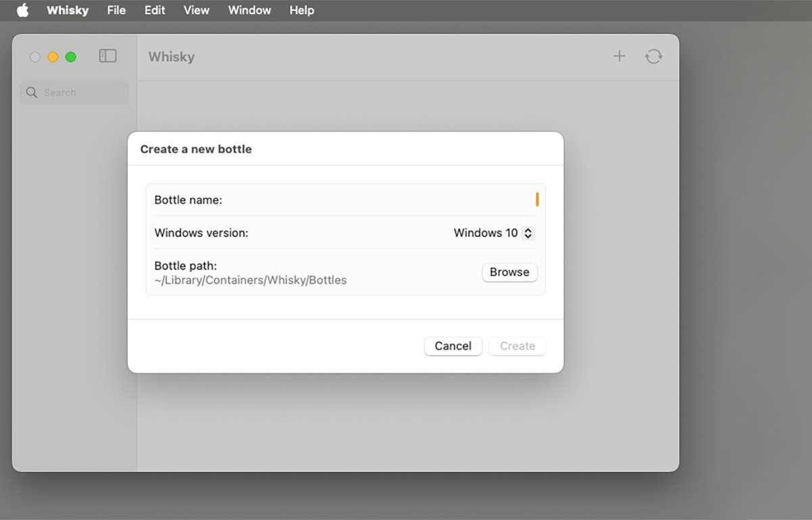Open the Whisky application menu

68,10
